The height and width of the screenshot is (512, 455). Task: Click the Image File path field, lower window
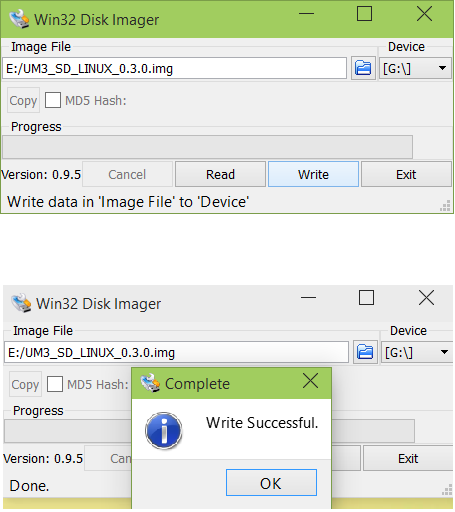[176, 352]
